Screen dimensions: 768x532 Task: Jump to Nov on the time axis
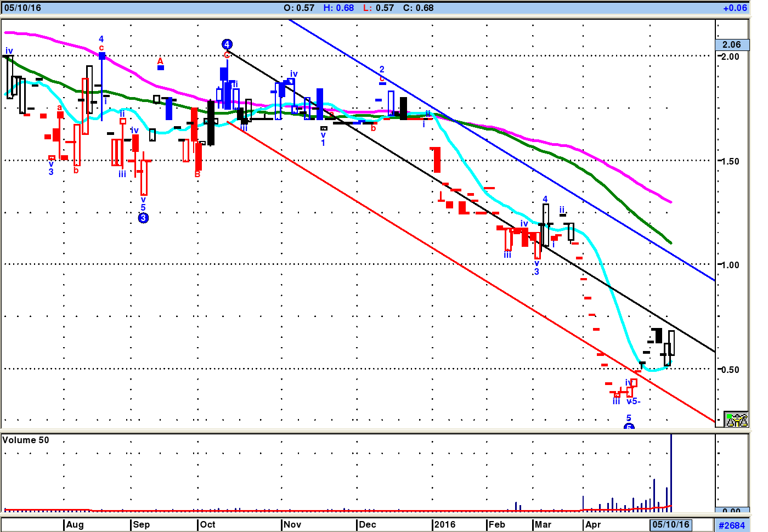(292, 524)
